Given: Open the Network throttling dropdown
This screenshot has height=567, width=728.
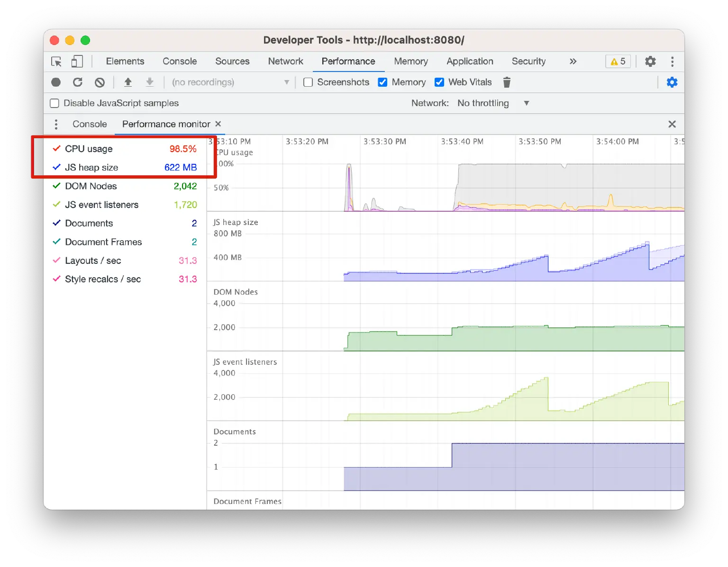Looking at the screenshot, I should 493,103.
